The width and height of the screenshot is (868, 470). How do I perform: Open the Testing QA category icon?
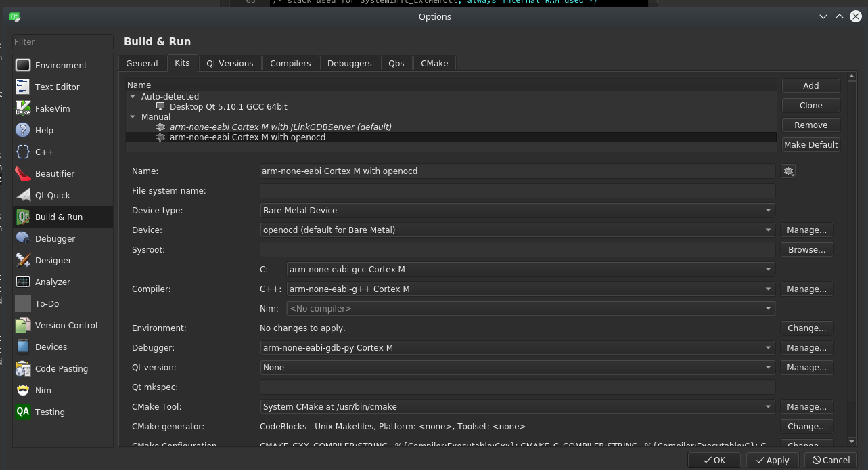click(23, 412)
